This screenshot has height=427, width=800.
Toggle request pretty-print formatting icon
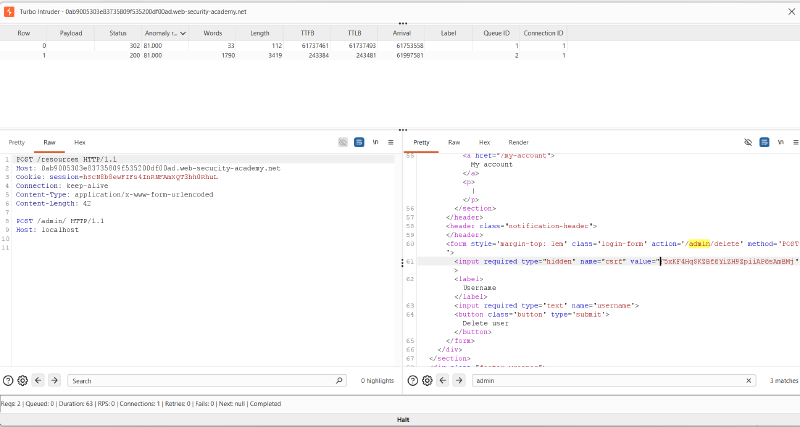click(x=359, y=142)
